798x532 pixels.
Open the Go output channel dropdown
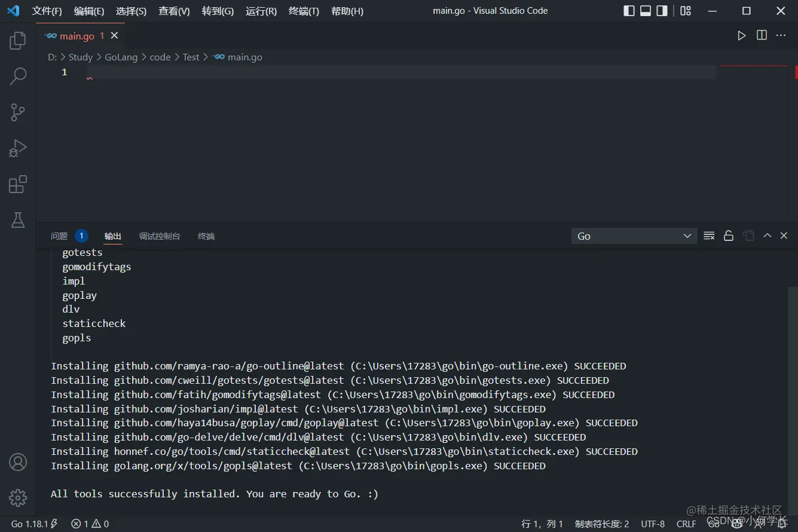634,236
